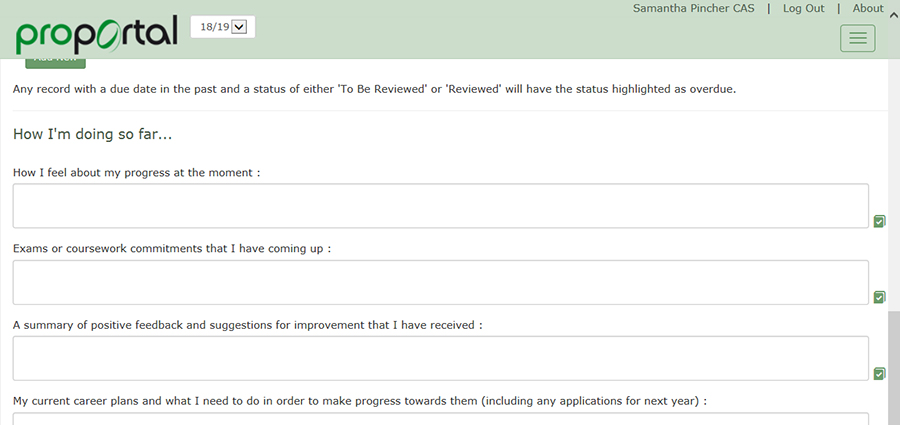This screenshot has height=425, width=900.
Task: Click save icon beside progress feelings box
Action: pyautogui.click(x=879, y=221)
